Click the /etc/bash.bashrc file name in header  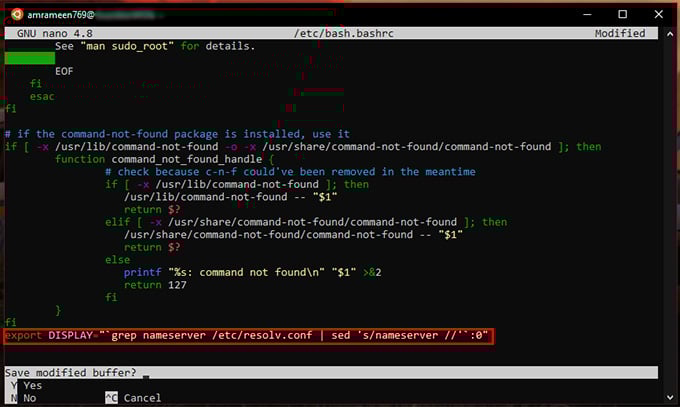[x=344, y=33]
